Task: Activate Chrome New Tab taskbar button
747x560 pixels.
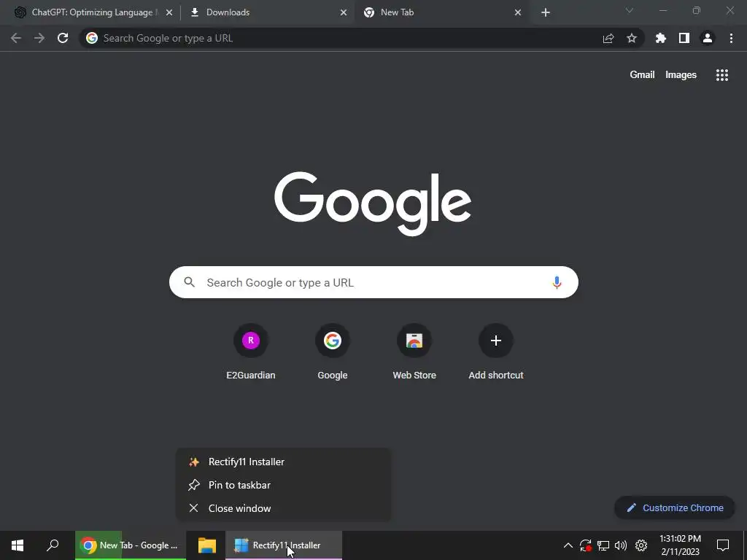Action: click(x=130, y=545)
